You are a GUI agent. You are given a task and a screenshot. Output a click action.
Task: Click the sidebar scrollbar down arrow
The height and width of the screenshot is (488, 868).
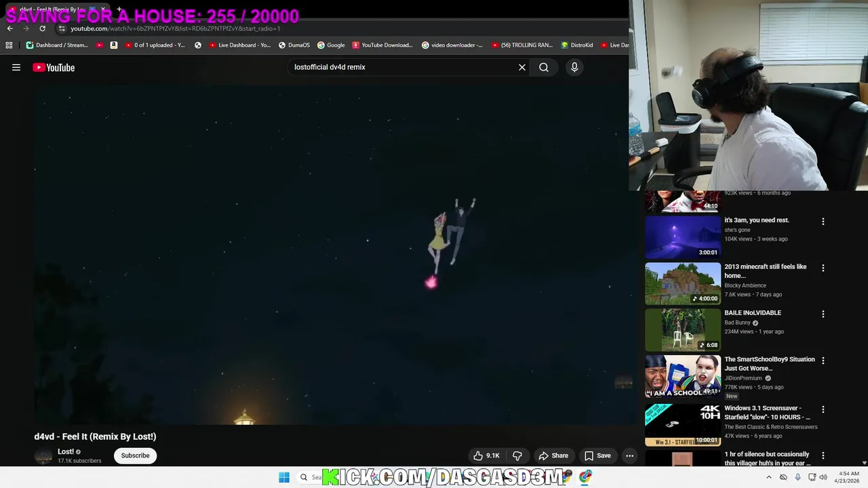pos(864,463)
